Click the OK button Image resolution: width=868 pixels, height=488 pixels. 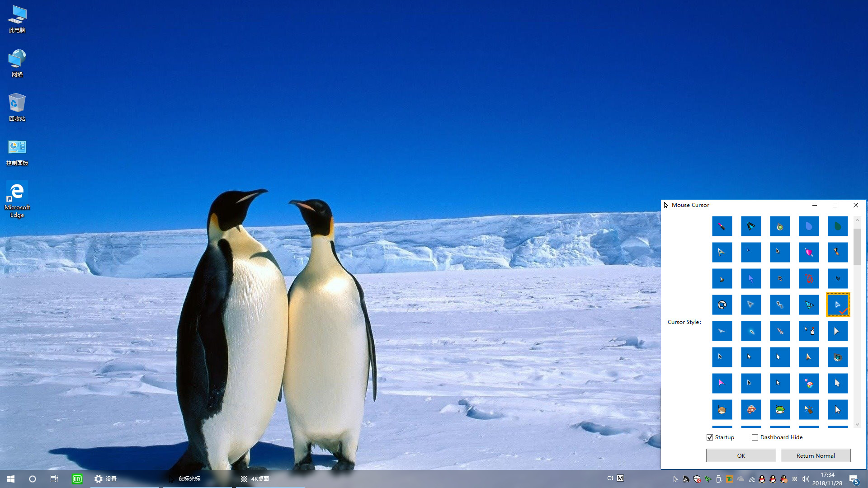pos(741,455)
